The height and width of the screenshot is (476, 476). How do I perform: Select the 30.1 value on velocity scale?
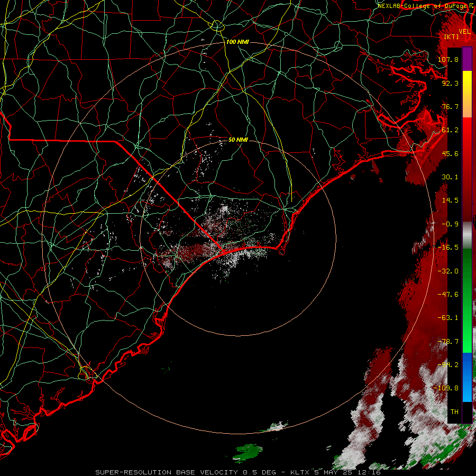(450, 177)
